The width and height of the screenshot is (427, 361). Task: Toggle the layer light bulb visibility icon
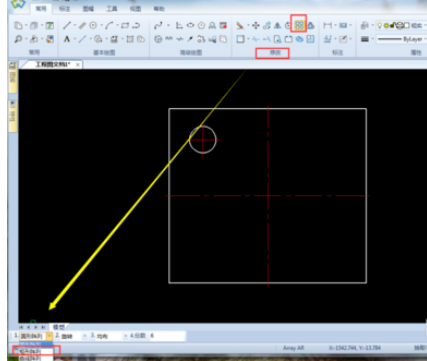coord(380,25)
